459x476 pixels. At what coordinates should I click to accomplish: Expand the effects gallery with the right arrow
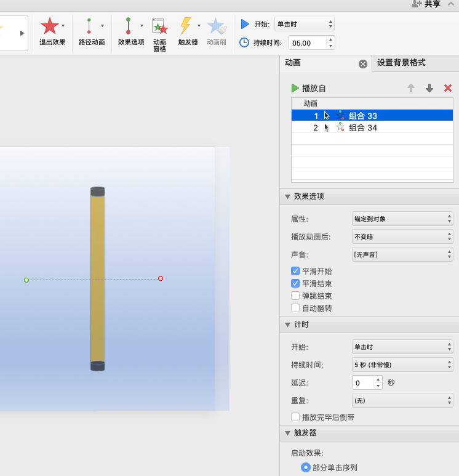[22, 33]
